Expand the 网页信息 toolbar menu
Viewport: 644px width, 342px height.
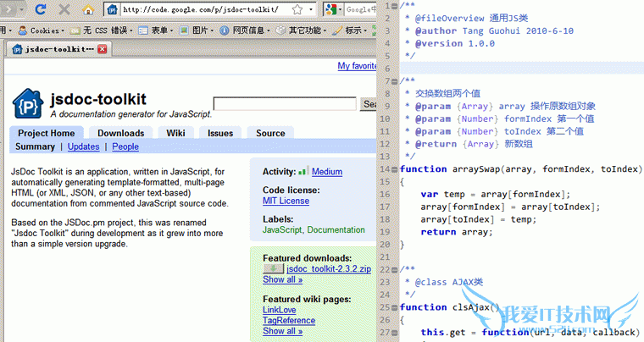[x=247, y=30]
